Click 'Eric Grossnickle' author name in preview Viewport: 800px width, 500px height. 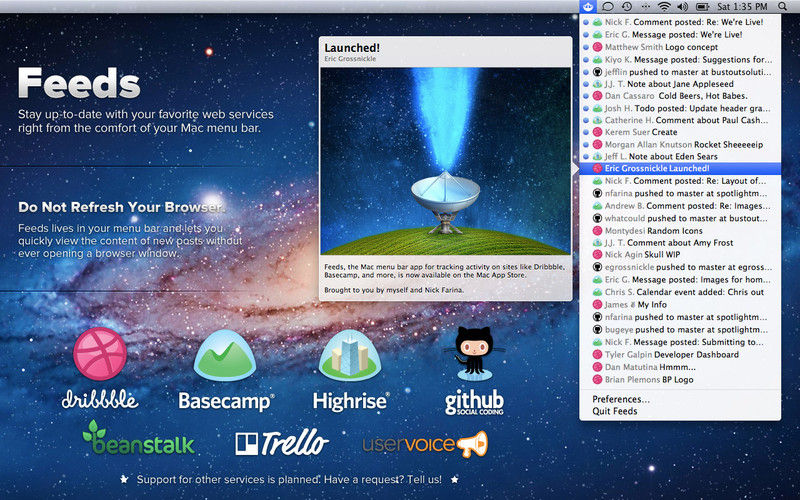click(x=350, y=59)
